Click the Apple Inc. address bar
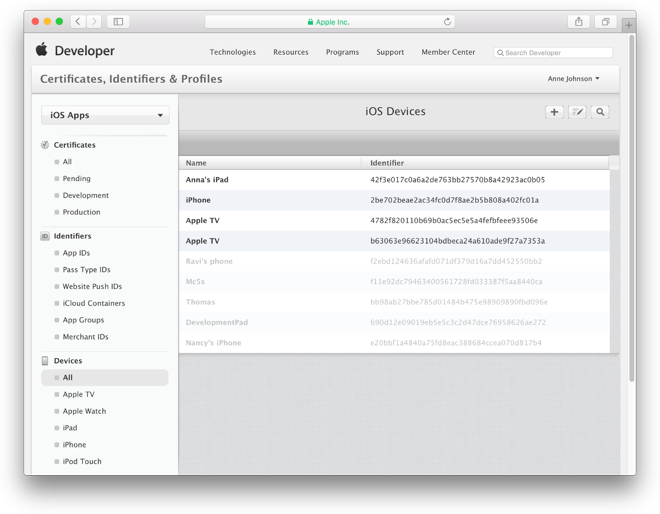The width and height of the screenshot is (660, 514). 329,22
